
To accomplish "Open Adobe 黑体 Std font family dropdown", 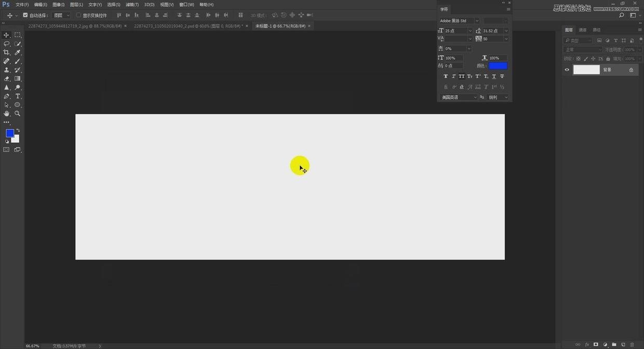I will coord(477,21).
